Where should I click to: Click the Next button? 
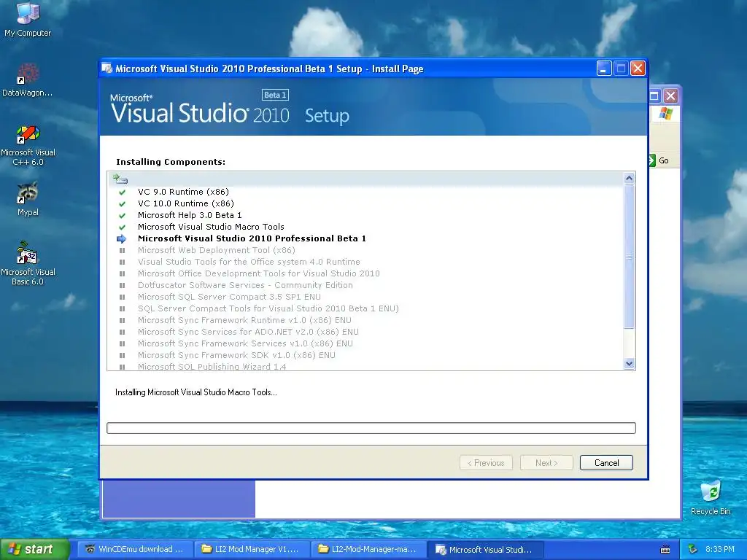coord(546,463)
